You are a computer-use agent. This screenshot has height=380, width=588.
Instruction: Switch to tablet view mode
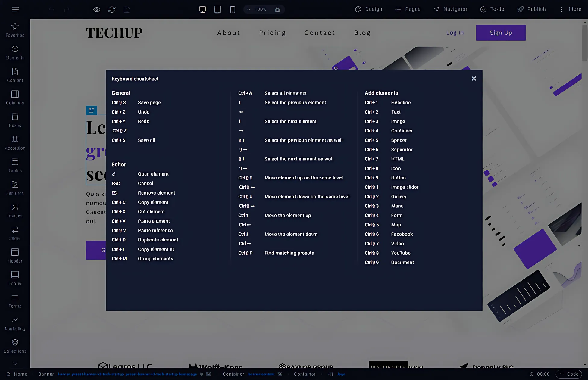click(x=217, y=9)
